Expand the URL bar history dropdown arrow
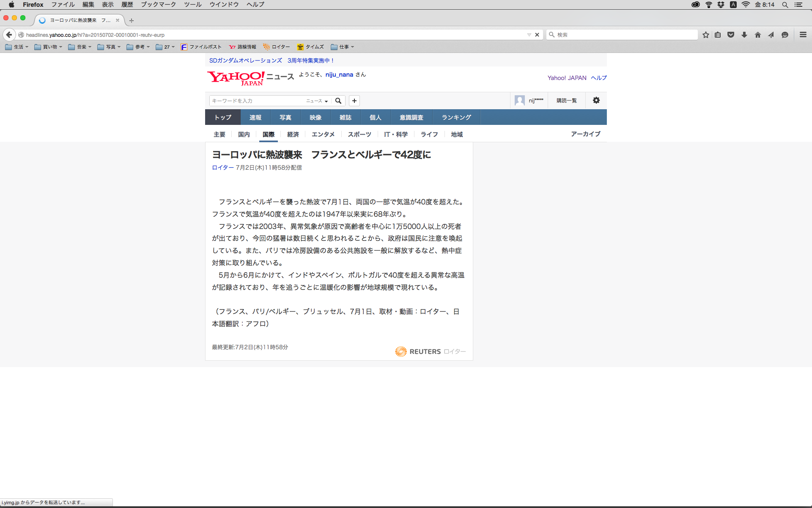Screen dimensions: 812x508 pyautogui.click(x=529, y=35)
